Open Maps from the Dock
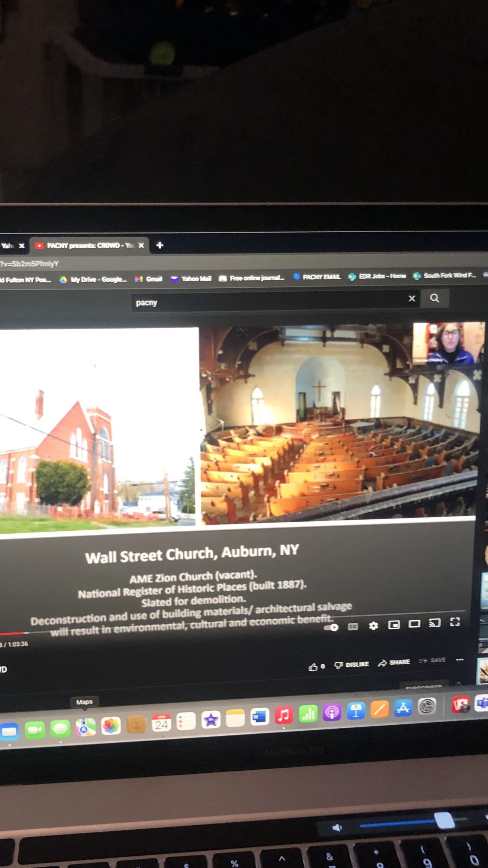 coord(85,727)
